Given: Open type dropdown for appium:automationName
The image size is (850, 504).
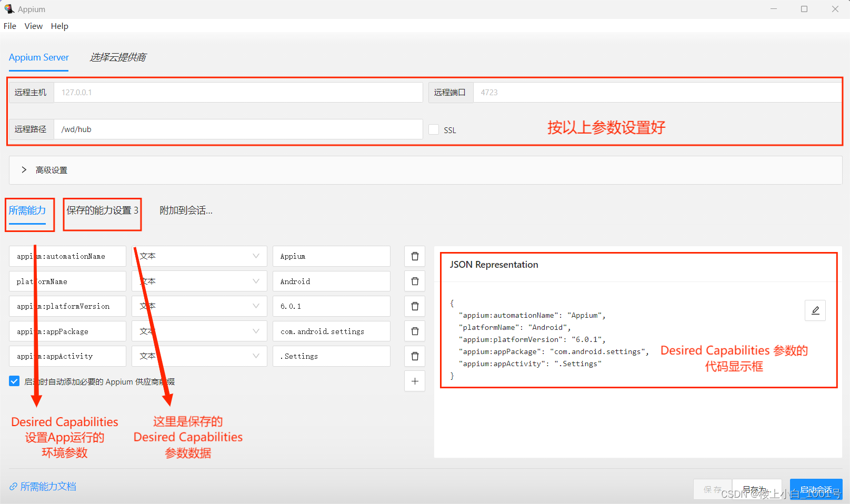Looking at the screenshot, I should (199, 256).
